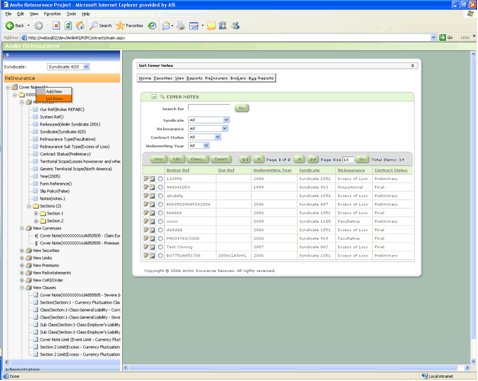This screenshot has width=478, height=381.
Task: Select the radio button for row Test Cloning
Action: [160, 247]
